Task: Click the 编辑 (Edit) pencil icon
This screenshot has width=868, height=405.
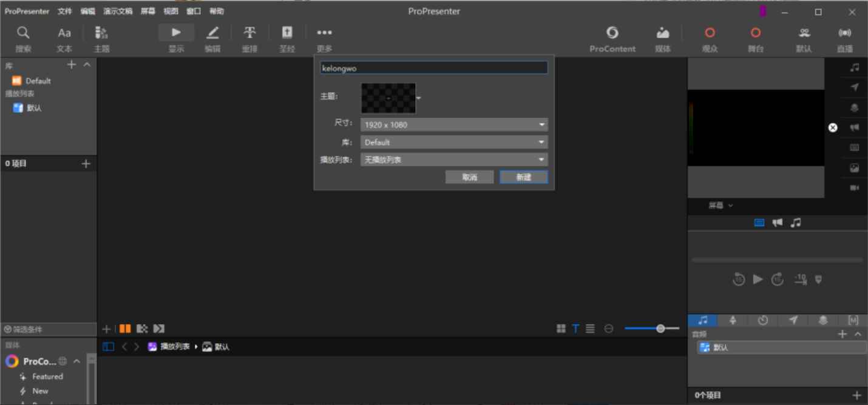Action: point(213,36)
